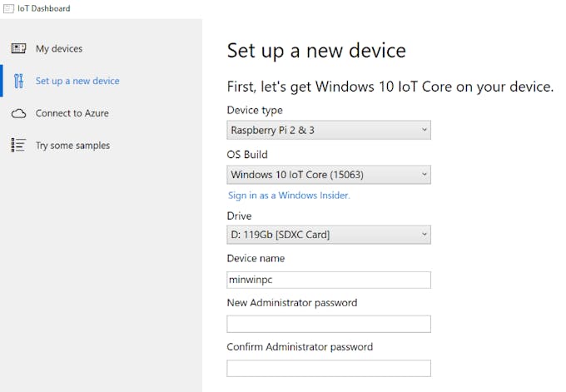
Task: Expand the Device type dropdown arrow
Action: pyautogui.click(x=424, y=130)
